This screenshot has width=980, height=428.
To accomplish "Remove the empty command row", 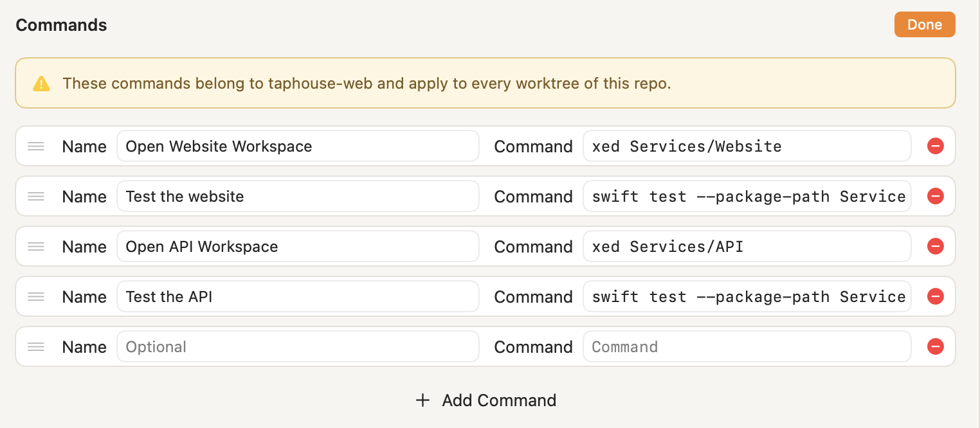I will (935, 347).
